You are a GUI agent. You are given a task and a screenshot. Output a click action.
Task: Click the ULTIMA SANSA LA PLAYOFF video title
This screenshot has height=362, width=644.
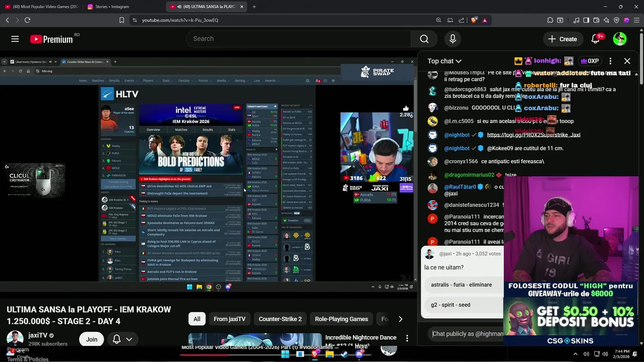[89, 315]
